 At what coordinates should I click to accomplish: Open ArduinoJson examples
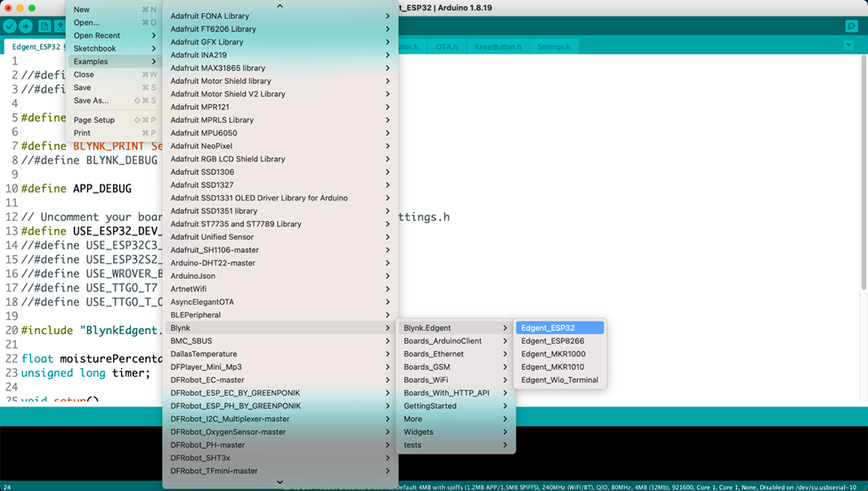click(280, 276)
